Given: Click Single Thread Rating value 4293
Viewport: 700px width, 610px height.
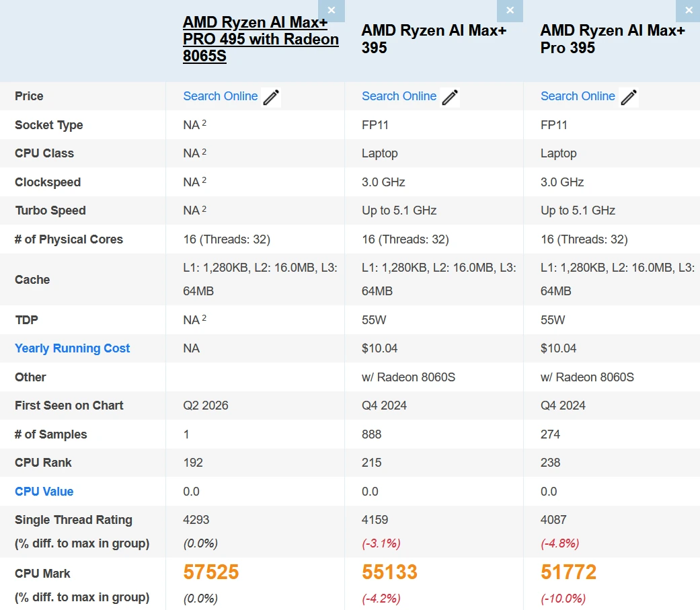Looking at the screenshot, I should pos(196,520).
